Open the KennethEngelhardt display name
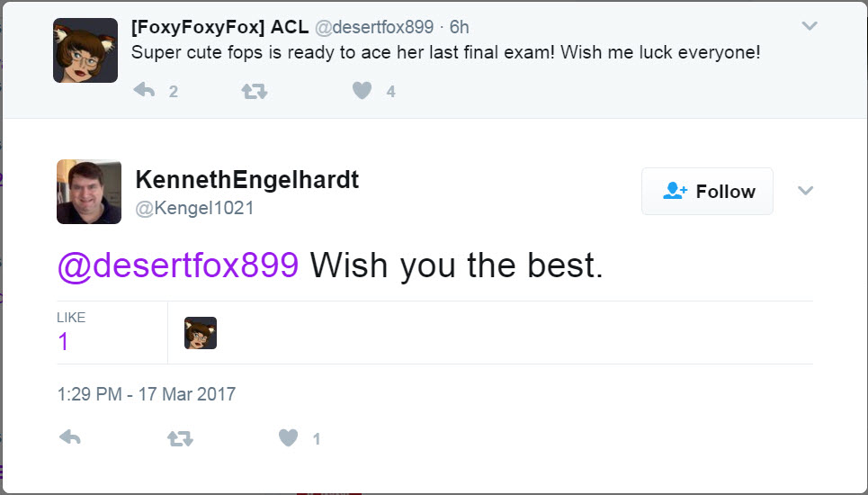This screenshot has height=495, width=868. click(247, 179)
